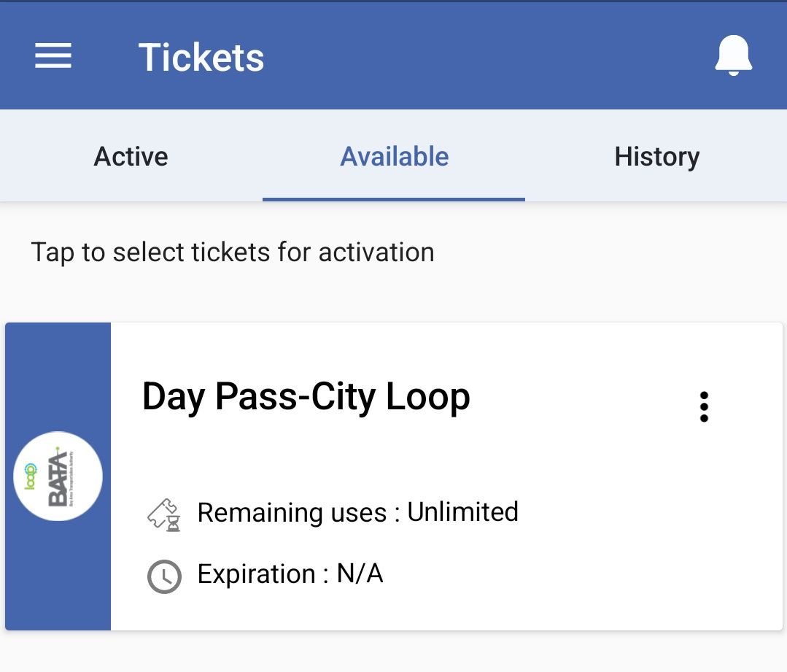Tap the Day Pass-City Loop ticket title
The image size is (787, 672).
click(x=306, y=397)
